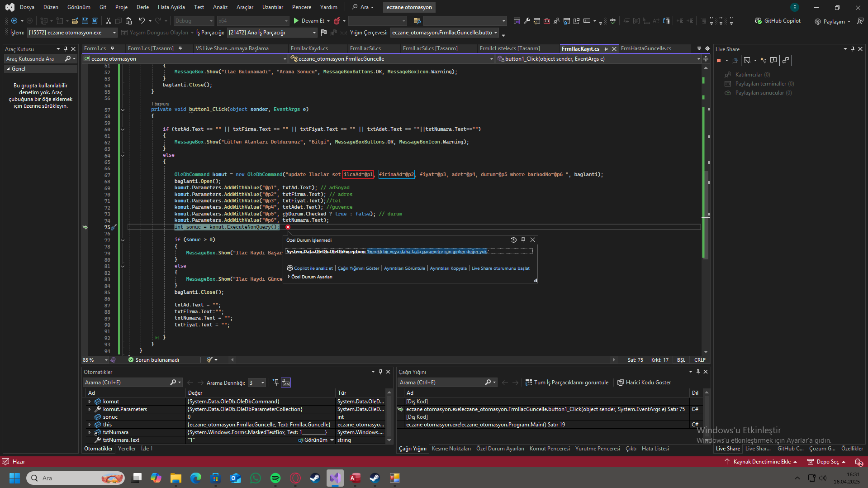Pin the exception popup window
This screenshot has width=868, height=488.
pos(523,240)
